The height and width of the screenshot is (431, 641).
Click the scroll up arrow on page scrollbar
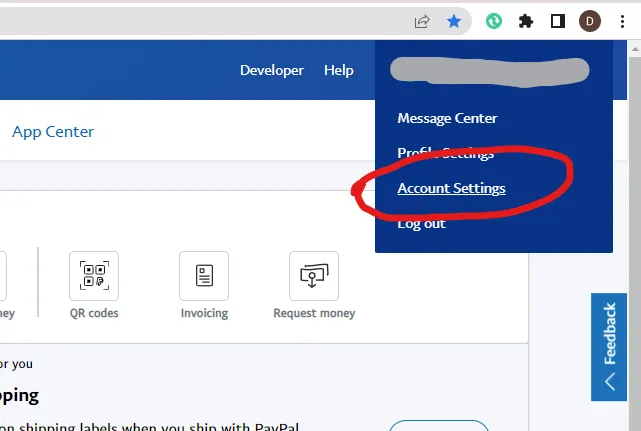click(x=635, y=49)
